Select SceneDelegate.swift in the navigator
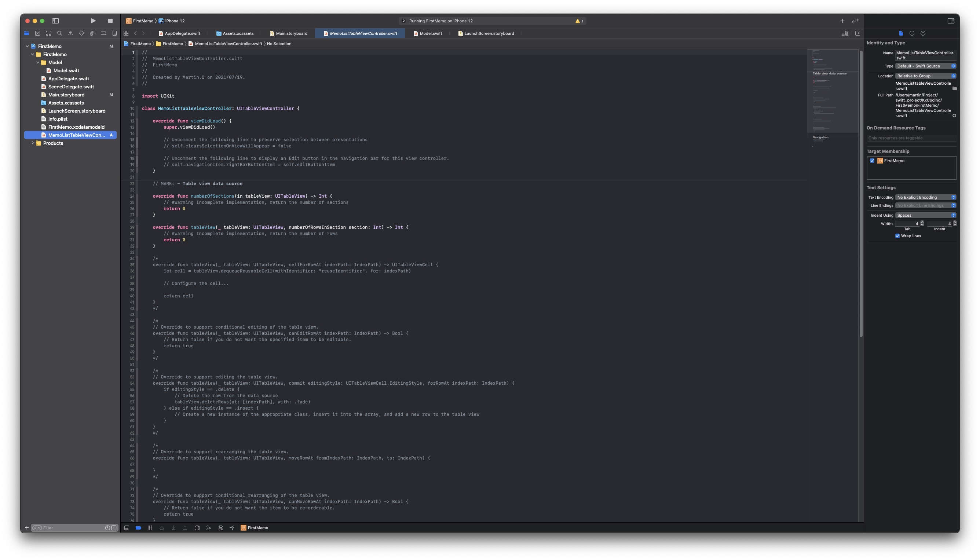980x560 pixels. tap(71, 87)
